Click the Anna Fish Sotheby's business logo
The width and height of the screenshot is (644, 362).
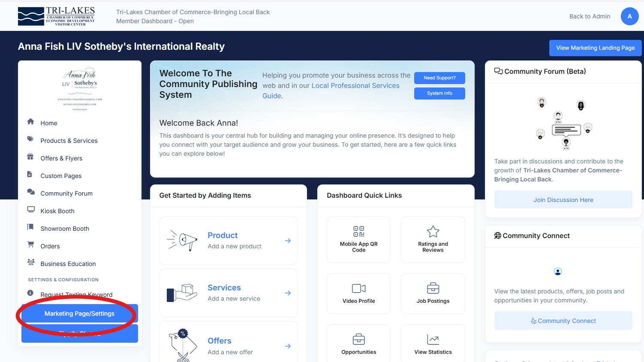click(x=80, y=89)
